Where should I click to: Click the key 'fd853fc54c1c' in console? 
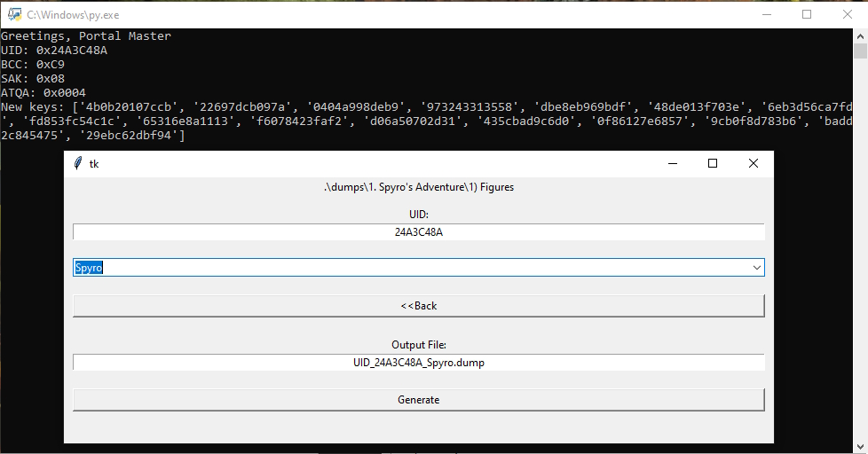pos(72,121)
